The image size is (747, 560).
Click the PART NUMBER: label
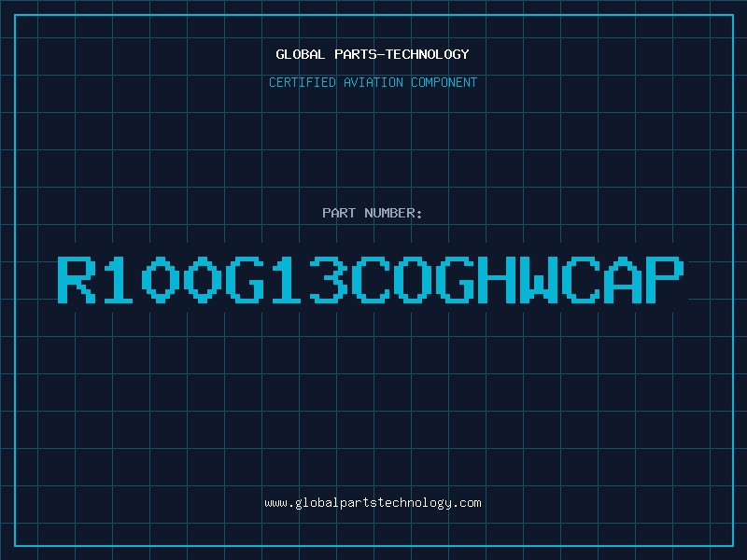click(373, 213)
